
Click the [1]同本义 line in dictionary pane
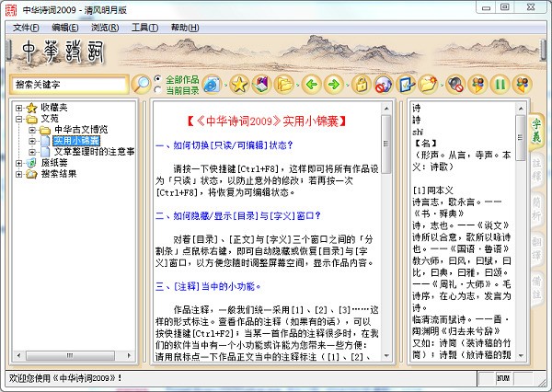click(x=432, y=190)
